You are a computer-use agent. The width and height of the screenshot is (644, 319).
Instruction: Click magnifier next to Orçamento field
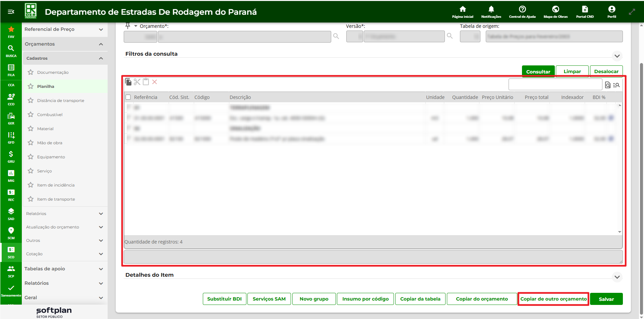click(x=336, y=36)
